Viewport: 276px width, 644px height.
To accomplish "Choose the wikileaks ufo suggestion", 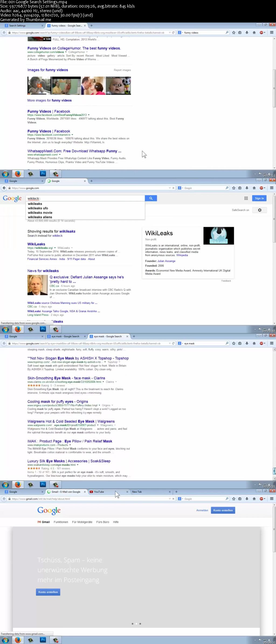I will pos(38,208).
